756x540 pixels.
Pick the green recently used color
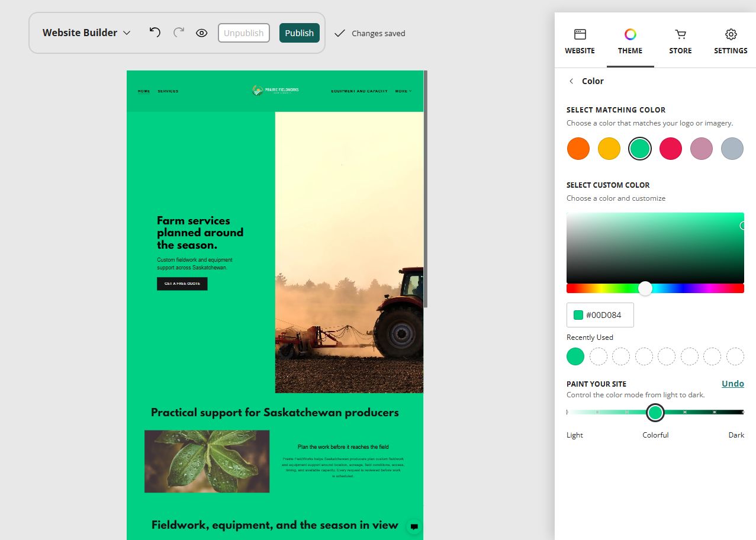click(x=575, y=356)
